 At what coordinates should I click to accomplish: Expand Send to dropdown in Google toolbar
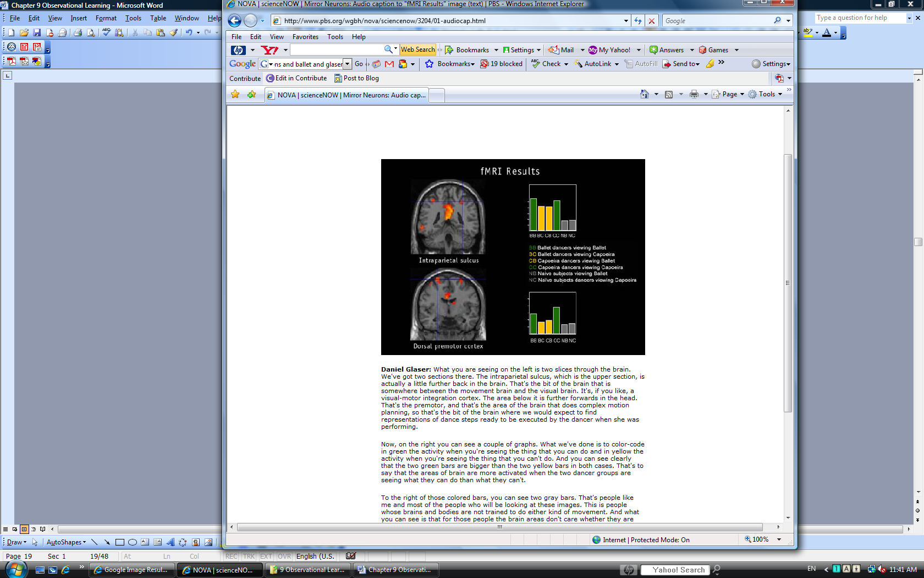click(x=681, y=64)
